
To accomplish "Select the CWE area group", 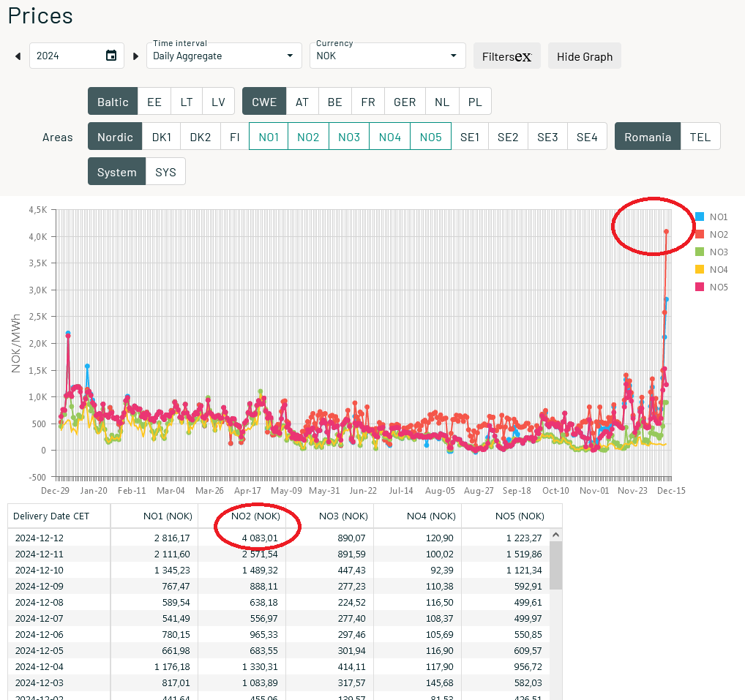I will click(264, 102).
